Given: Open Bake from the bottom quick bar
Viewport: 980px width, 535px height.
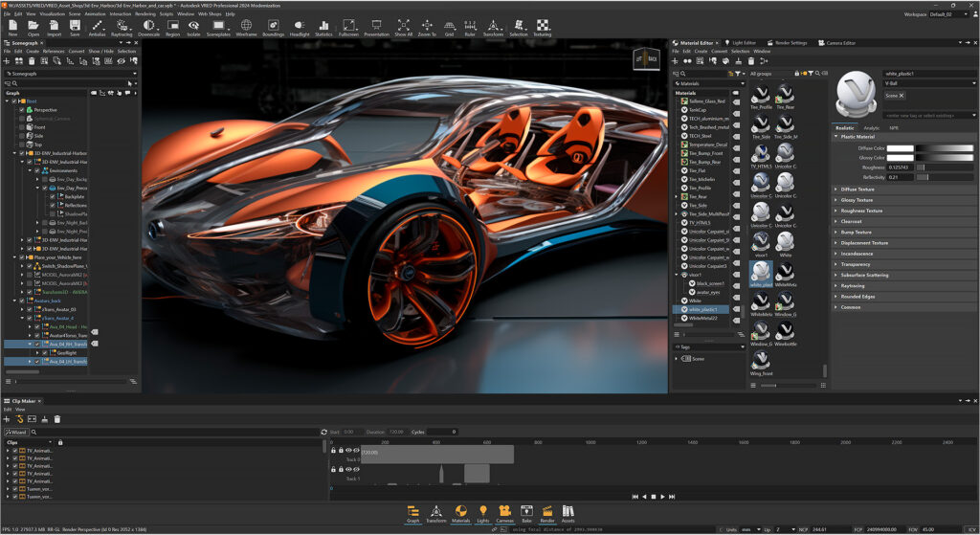Looking at the screenshot, I should [527, 514].
